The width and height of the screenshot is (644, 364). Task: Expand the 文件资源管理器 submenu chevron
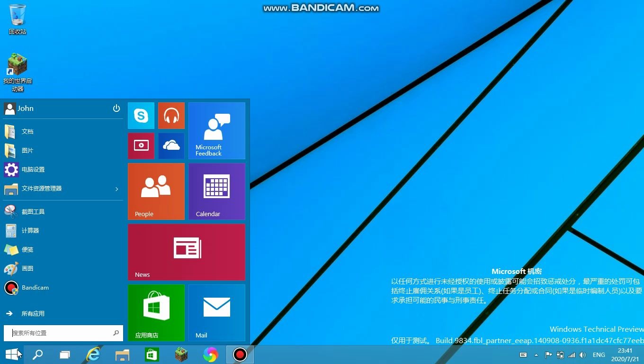click(x=116, y=189)
